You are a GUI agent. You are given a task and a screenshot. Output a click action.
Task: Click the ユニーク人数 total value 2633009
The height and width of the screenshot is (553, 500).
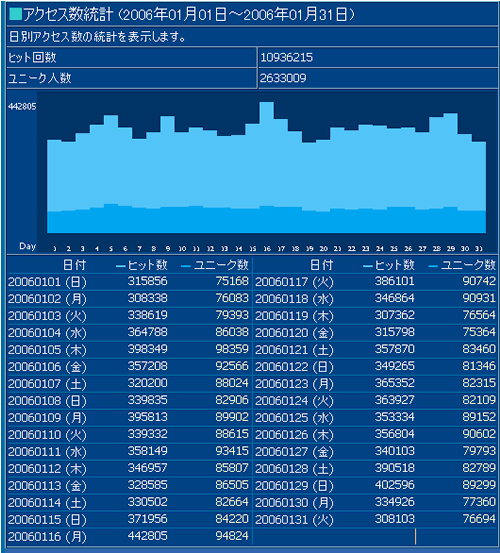pos(283,78)
